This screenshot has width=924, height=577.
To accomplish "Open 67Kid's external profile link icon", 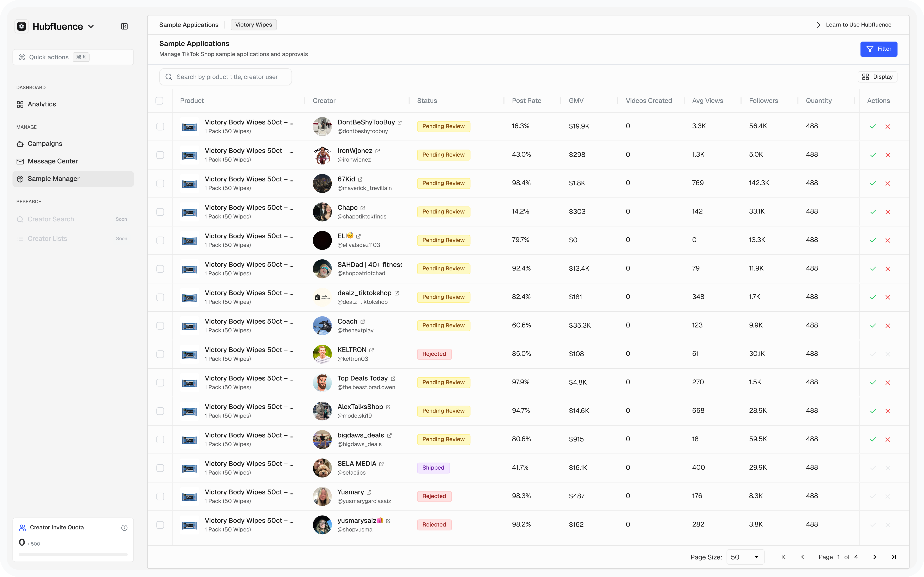I will 360,179.
